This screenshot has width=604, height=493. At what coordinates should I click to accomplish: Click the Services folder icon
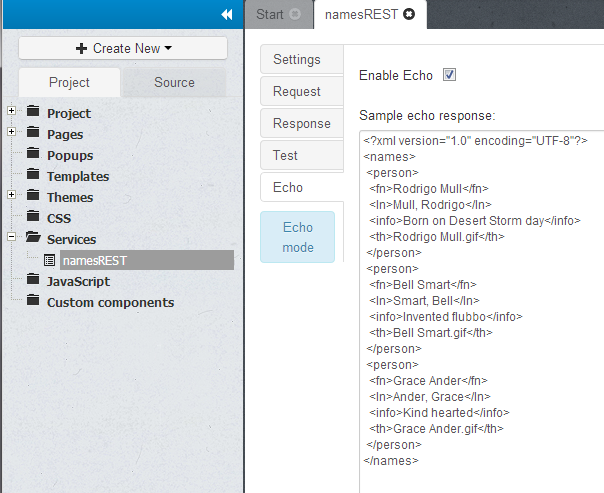tap(33, 239)
